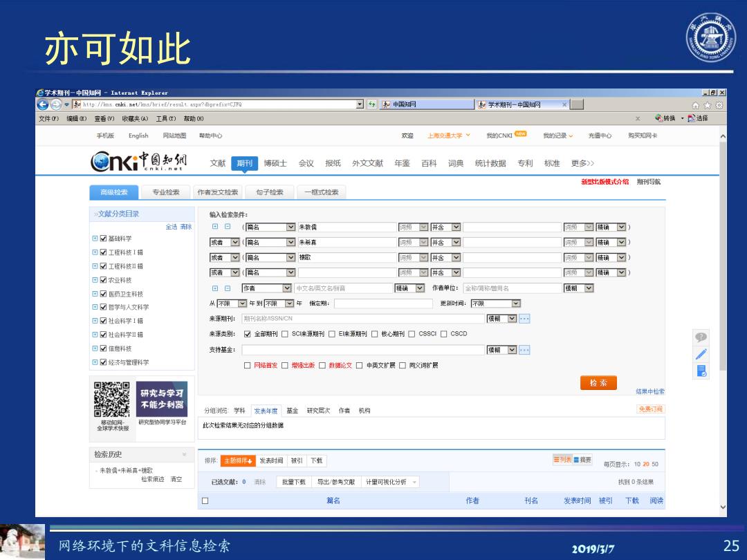Open fund picker ellipsis button beside 支持基金

[524, 350]
